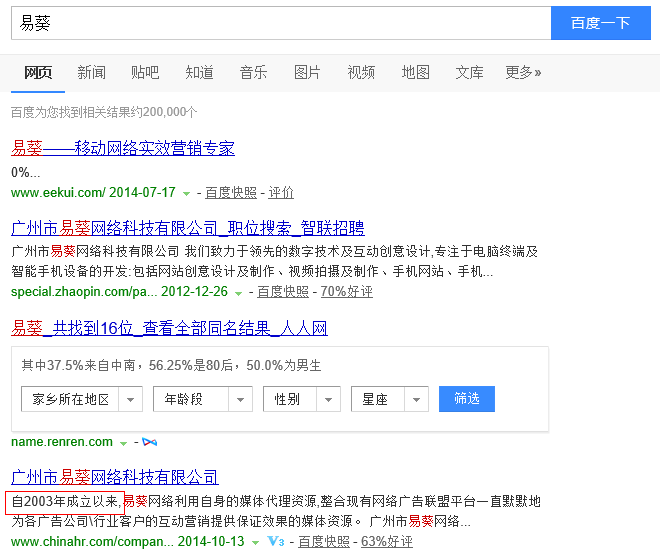The width and height of the screenshot is (660, 552).
Task: Open 百度快照 for the zhaopin result
Action: (283, 292)
